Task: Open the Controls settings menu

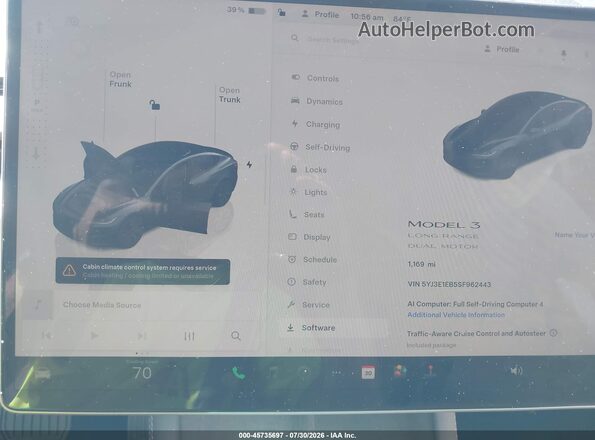Action: 315,78
